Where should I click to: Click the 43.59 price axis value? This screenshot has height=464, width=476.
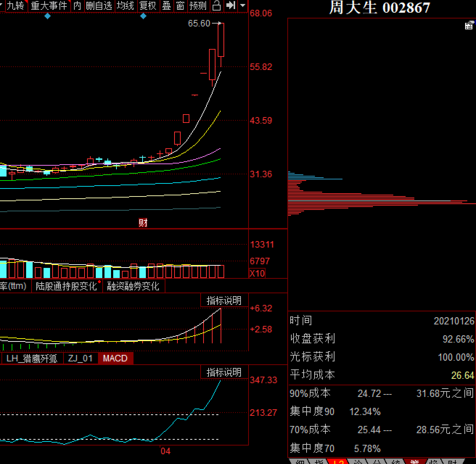[x=261, y=121]
